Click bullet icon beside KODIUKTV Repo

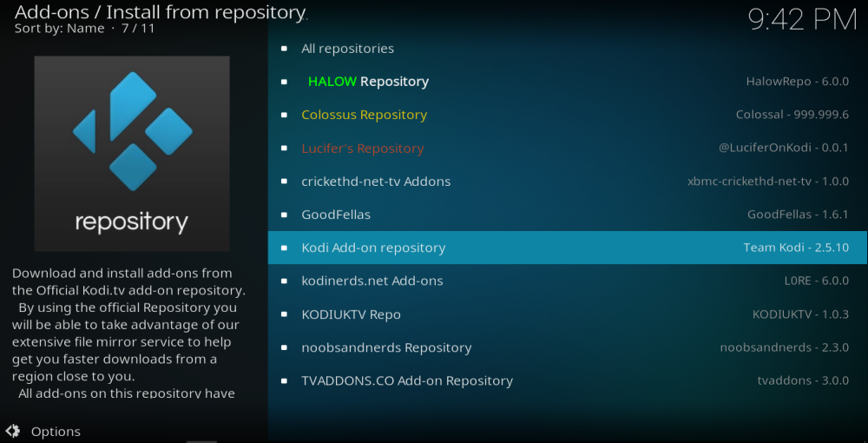point(284,314)
